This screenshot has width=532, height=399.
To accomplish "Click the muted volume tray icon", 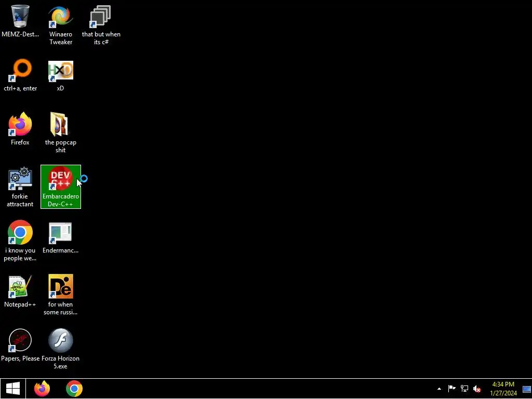I will [477, 389].
